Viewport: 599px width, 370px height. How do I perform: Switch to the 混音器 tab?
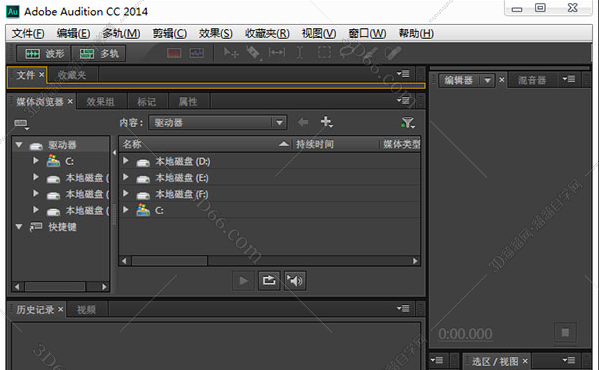tap(532, 80)
